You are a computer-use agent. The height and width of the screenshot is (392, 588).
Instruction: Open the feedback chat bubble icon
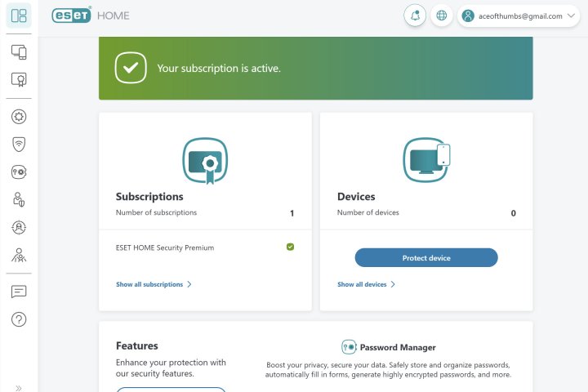click(x=19, y=292)
